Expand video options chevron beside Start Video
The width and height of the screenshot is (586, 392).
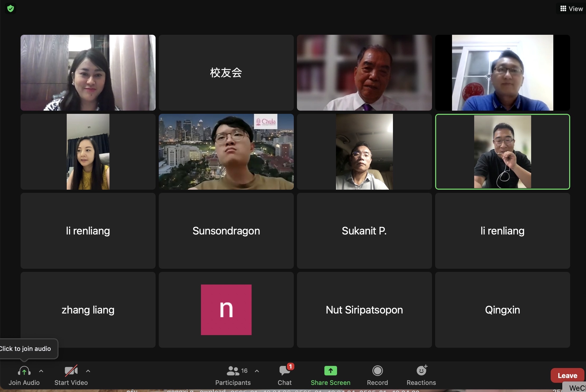pyautogui.click(x=88, y=371)
